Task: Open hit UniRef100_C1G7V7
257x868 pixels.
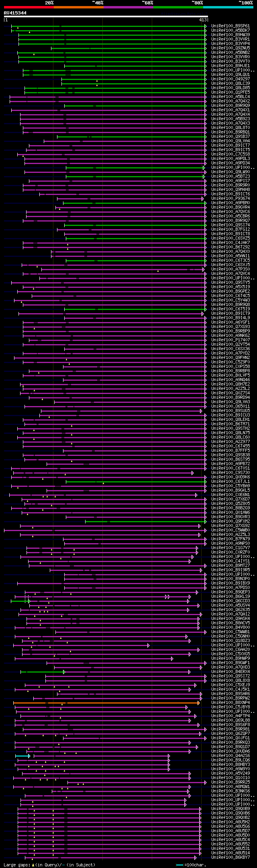Action: [x=230, y=548]
